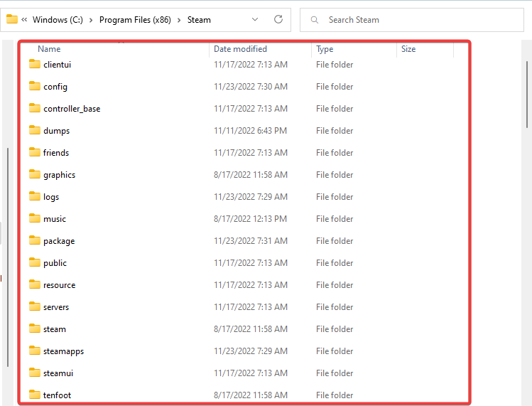Screen dimensions: 532x406
Task: Sort by Date modified column header
Action: click(x=240, y=49)
